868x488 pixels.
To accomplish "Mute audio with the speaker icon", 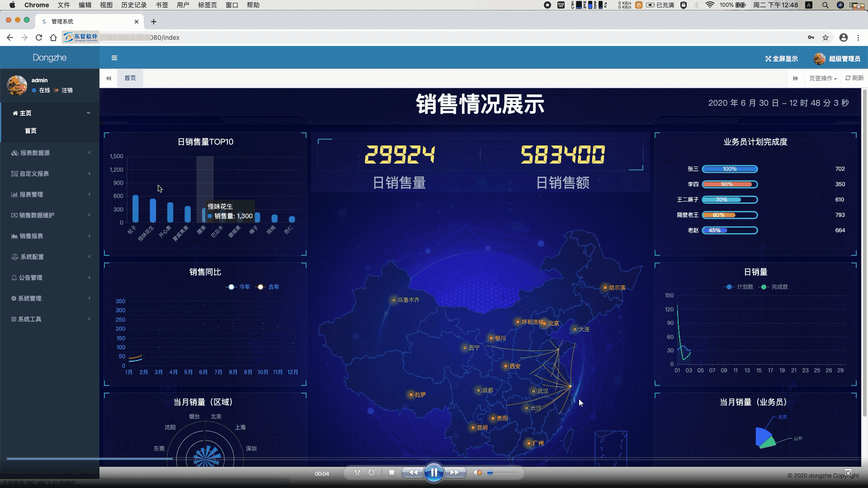I will 477,473.
